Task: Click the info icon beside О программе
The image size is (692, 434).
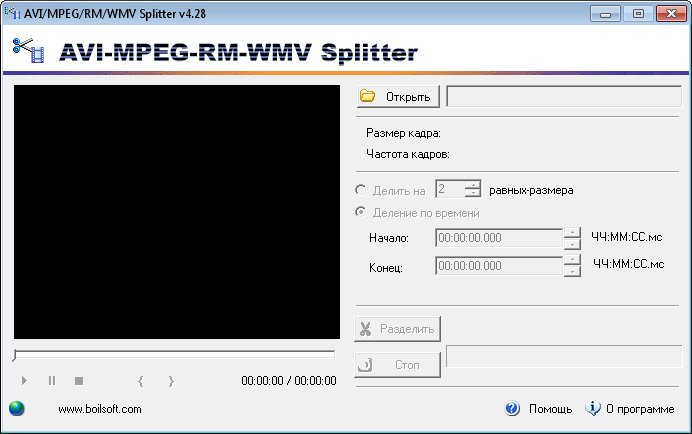Action: point(593,408)
